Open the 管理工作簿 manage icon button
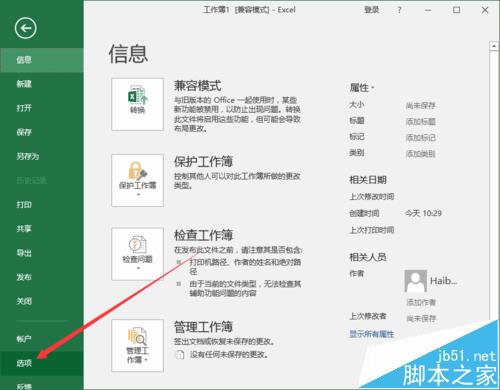 [137, 345]
